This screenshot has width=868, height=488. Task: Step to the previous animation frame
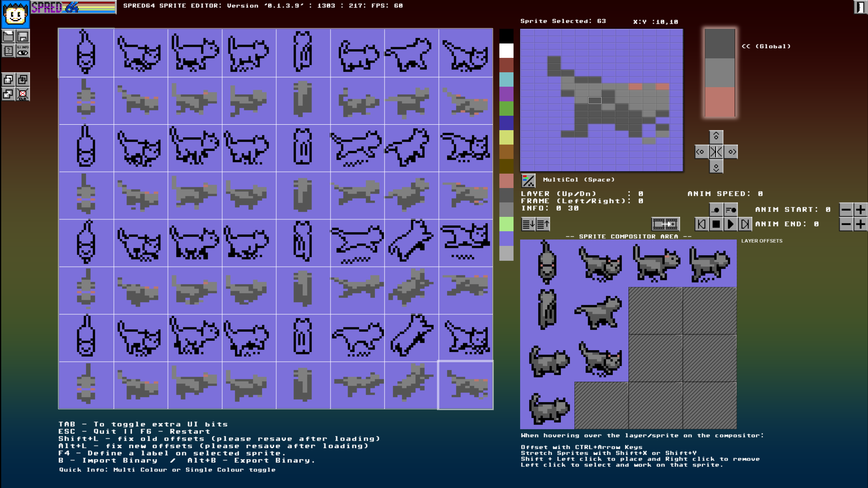(x=702, y=224)
